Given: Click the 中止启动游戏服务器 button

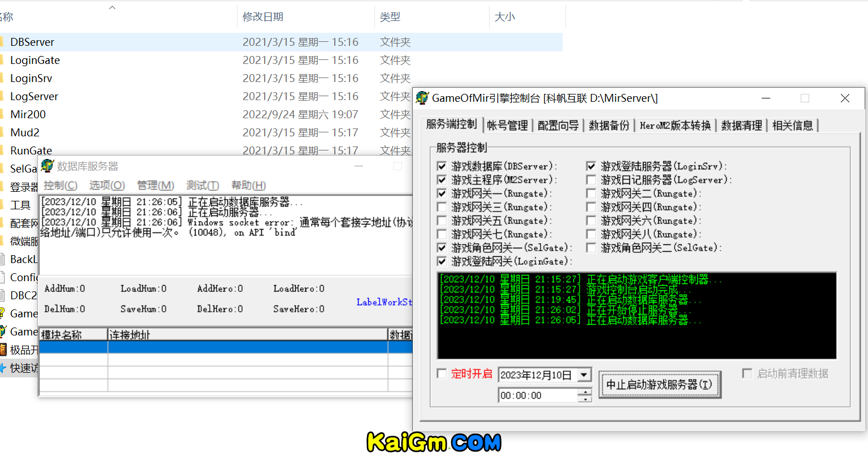Looking at the screenshot, I should click(660, 385).
